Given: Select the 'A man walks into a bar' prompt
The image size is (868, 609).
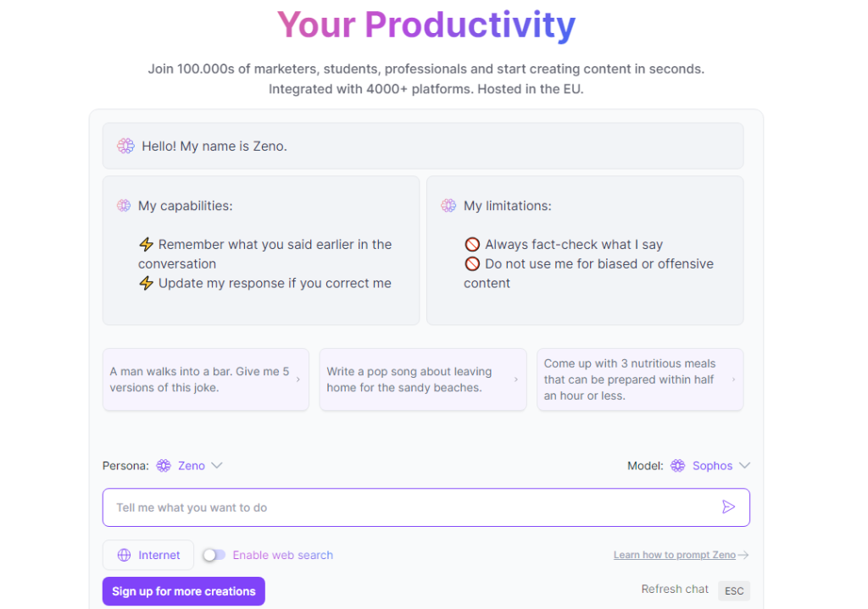Looking at the screenshot, I should [206, 379].
